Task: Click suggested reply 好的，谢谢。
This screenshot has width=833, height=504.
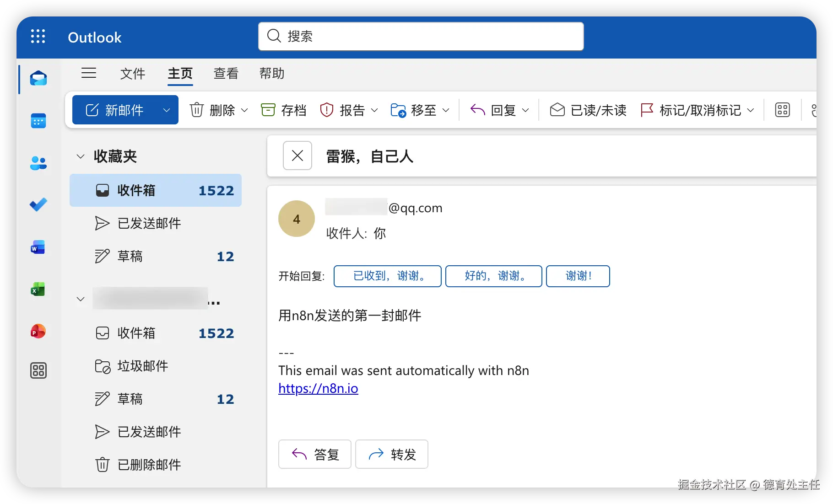Action: click(x=494, y=276)
